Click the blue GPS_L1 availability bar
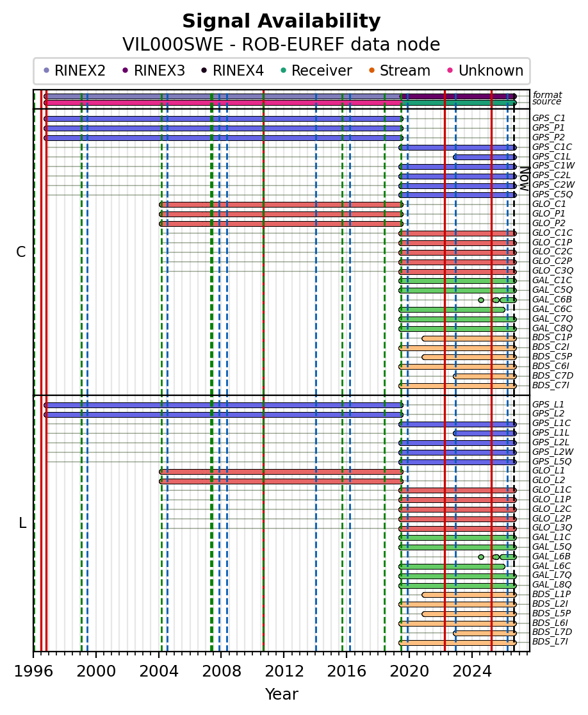This screenshot has height=715, width=588. click(x=224, y=405)
